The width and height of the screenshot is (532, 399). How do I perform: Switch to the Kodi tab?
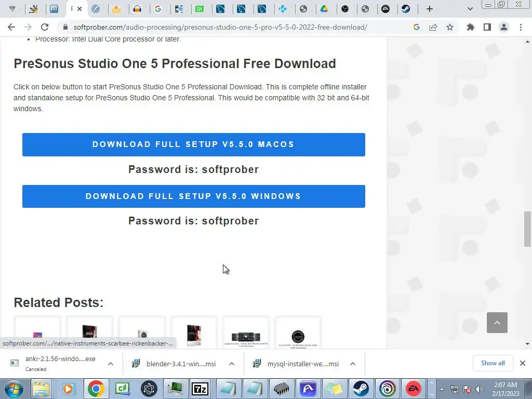click(283, 9)
